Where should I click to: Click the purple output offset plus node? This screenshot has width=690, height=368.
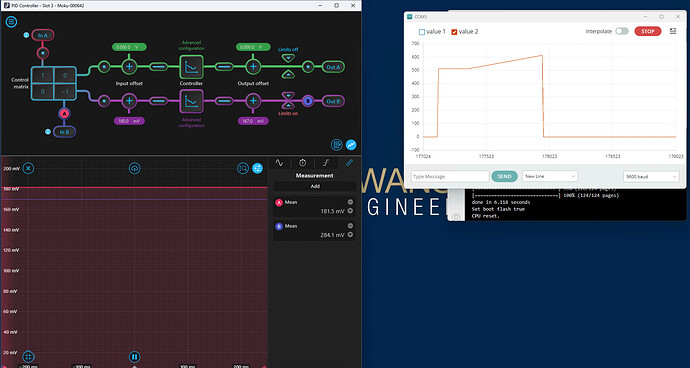[x=253, y=101]
